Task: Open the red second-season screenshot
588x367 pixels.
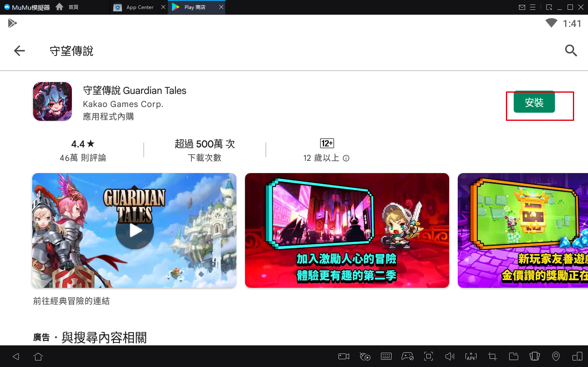Action: [347, 230]
